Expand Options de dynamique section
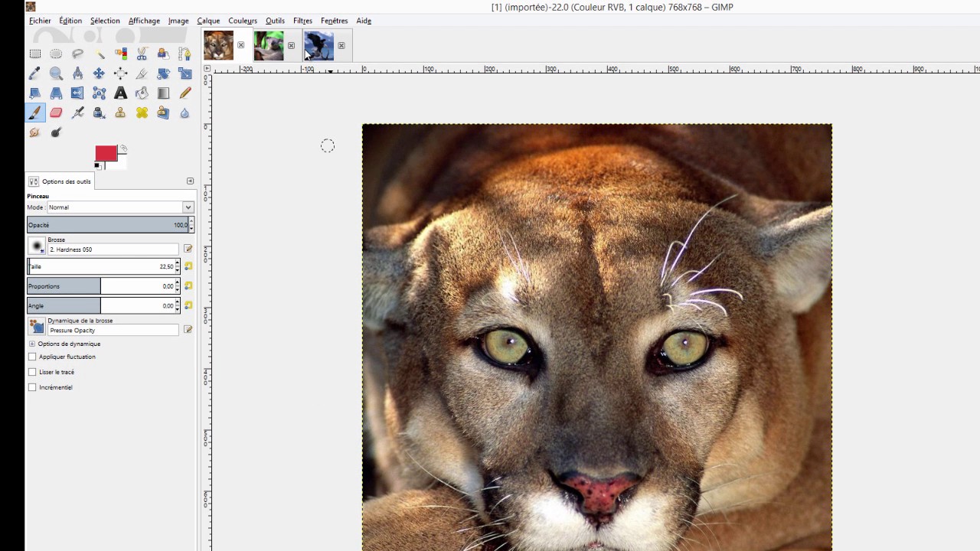Viewport: 980px width, 551px height. (32, 344)
